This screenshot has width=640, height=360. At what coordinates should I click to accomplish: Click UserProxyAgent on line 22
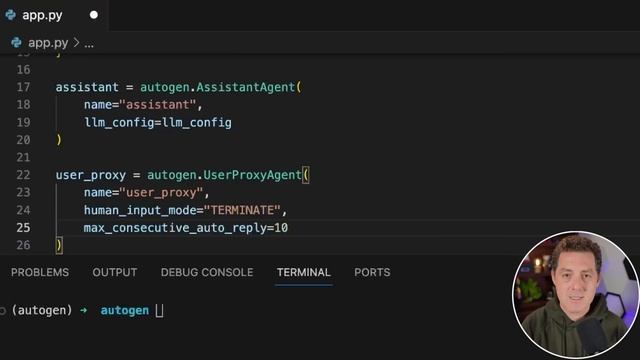(252, 175)
